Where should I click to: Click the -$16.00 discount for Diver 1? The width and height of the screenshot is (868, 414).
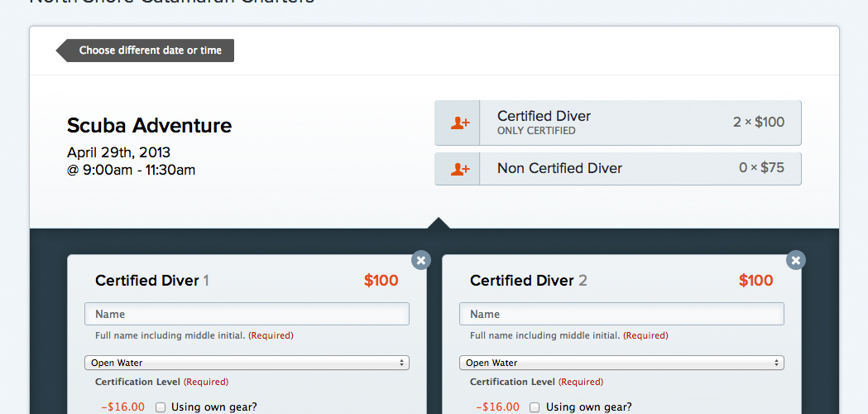click(x=123, y=407)
